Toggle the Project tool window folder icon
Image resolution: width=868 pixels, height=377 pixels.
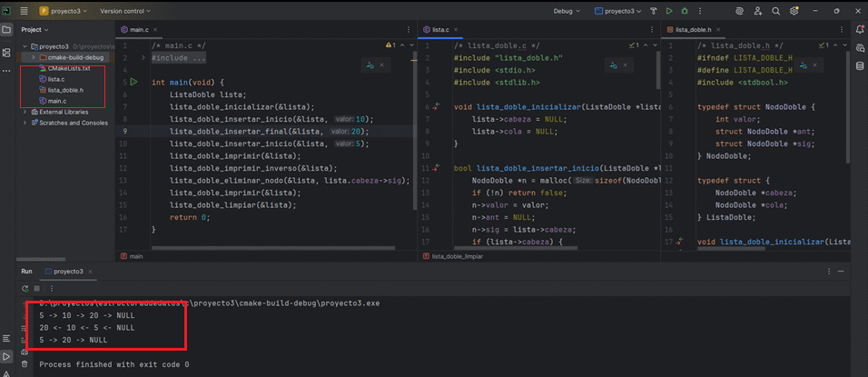[x=7, y=30]
